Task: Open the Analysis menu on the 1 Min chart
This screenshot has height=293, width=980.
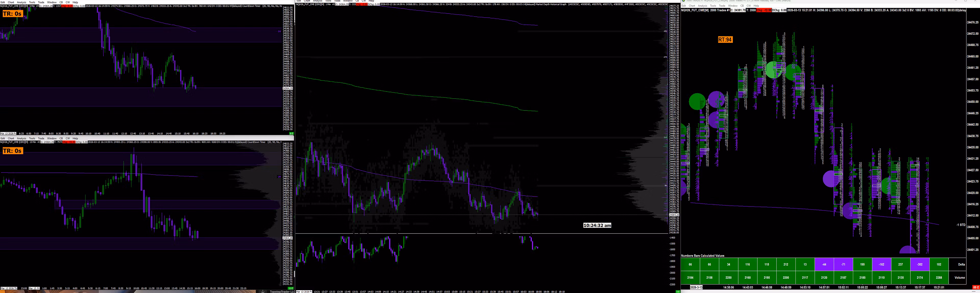Action: coord(318,1)
